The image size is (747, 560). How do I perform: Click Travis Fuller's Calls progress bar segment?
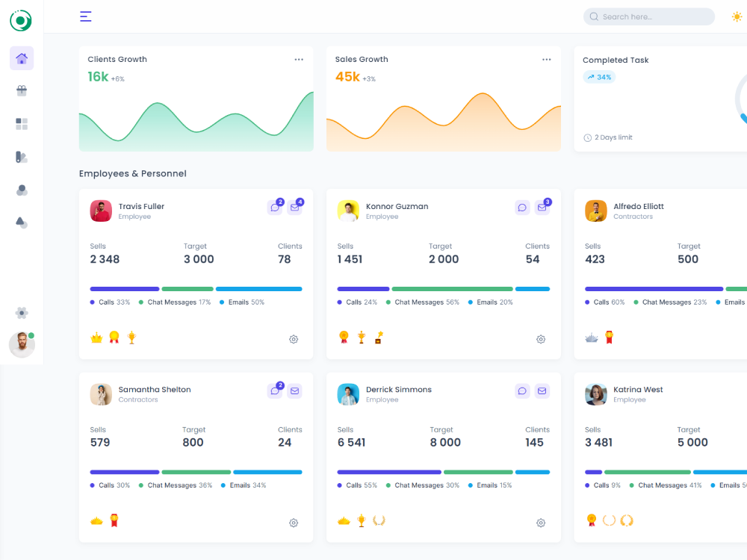125,289
